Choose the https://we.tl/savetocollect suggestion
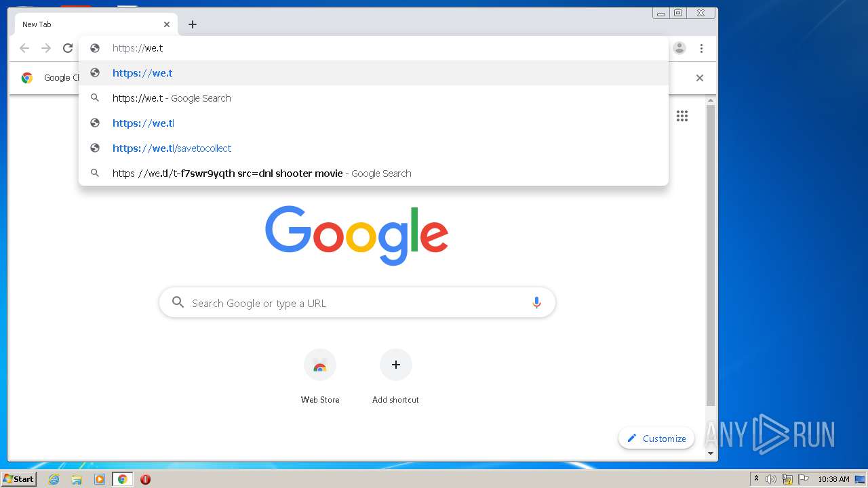 click(373, 148)
